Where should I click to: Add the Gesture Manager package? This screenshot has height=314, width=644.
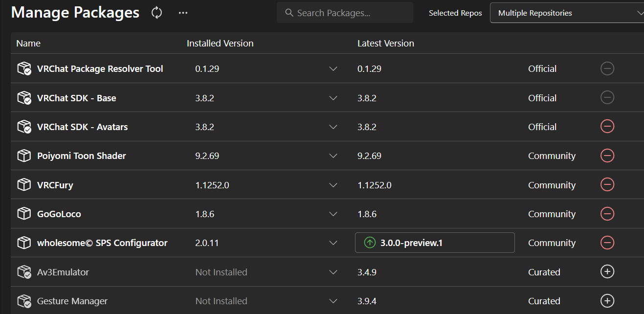[x=607, y=301]
